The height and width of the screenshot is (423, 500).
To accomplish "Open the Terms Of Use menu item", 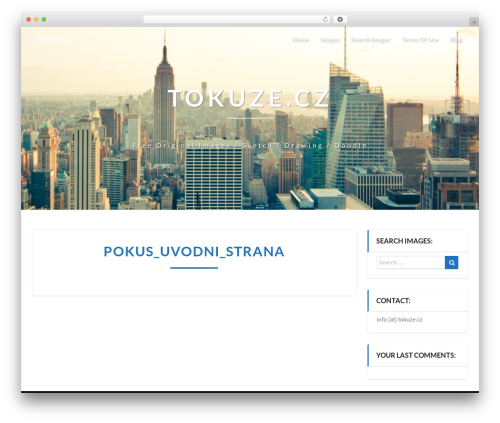I will [420, 40].
